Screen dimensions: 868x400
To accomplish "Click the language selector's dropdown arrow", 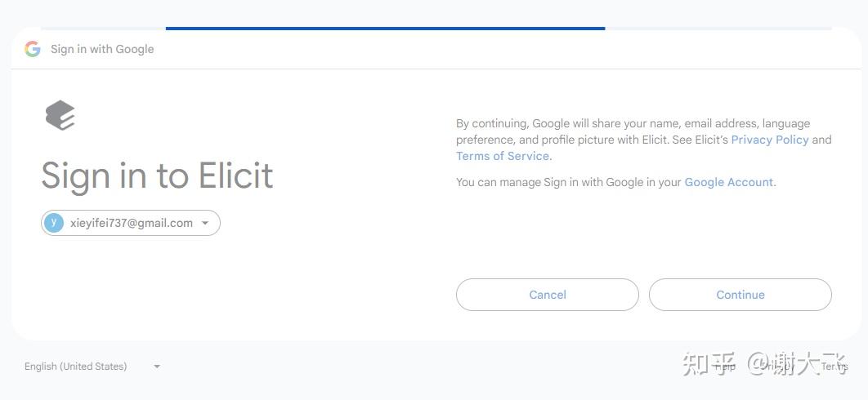I will click(157, 367).
